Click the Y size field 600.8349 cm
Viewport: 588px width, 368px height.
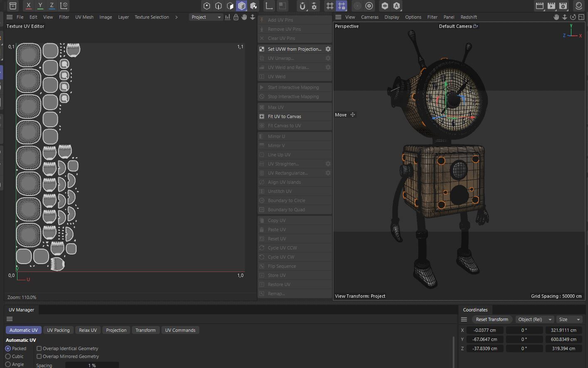[563, 339]
